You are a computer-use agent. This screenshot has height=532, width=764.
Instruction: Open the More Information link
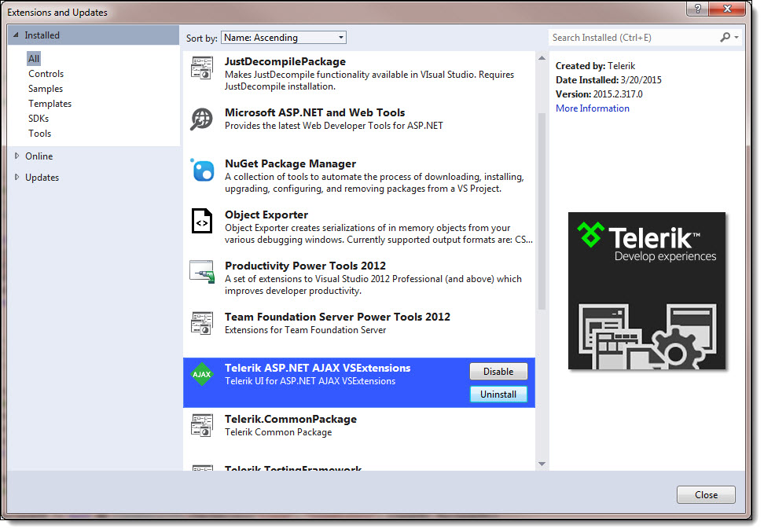tap(593, 108)
